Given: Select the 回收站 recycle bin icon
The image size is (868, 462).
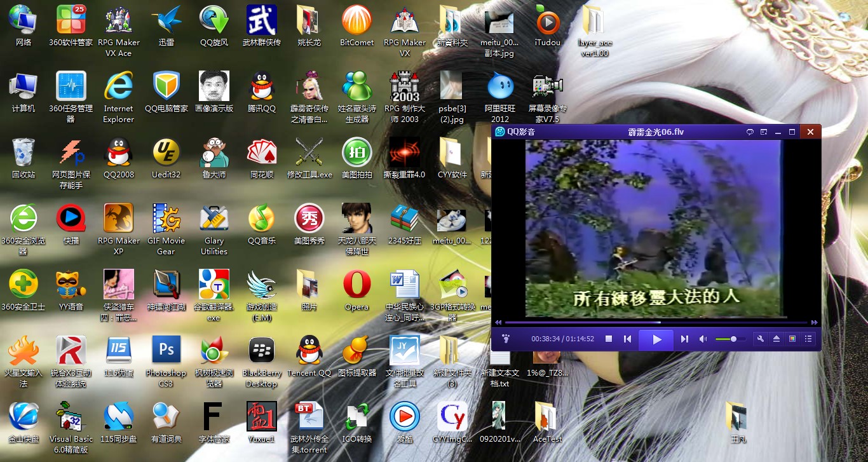Looking at the screenshot, I should point(24,158).
